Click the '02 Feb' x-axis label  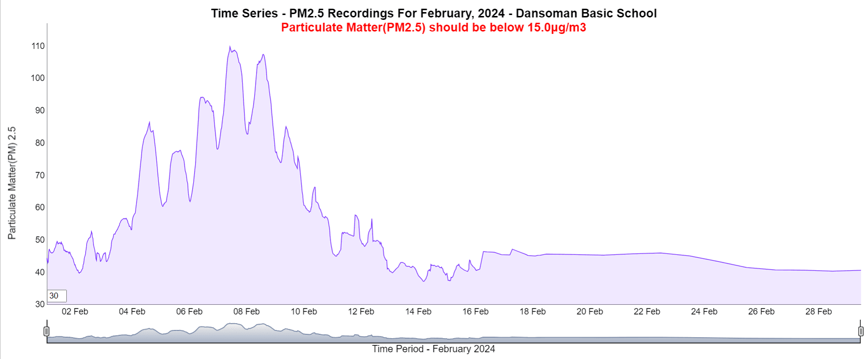click(x=75, y=312)
